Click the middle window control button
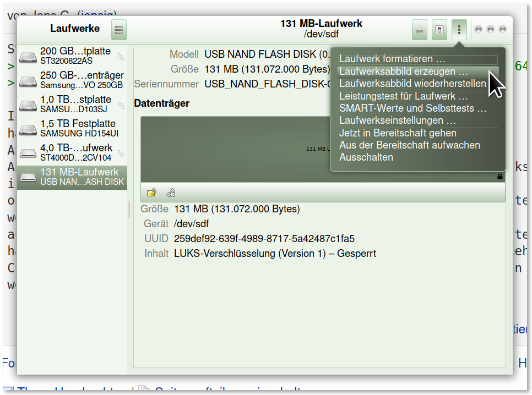This screenshot has width=532, height=395. click(x=491, y=30)
